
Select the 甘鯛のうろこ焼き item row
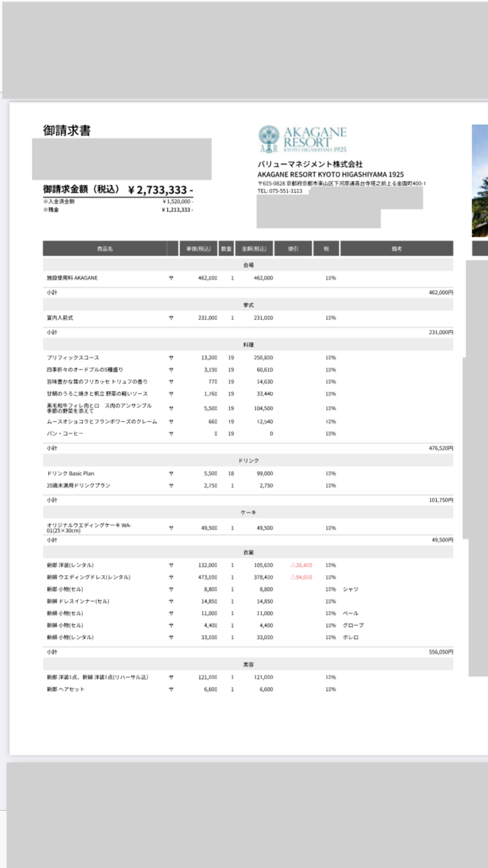click(x=97, y=394)
